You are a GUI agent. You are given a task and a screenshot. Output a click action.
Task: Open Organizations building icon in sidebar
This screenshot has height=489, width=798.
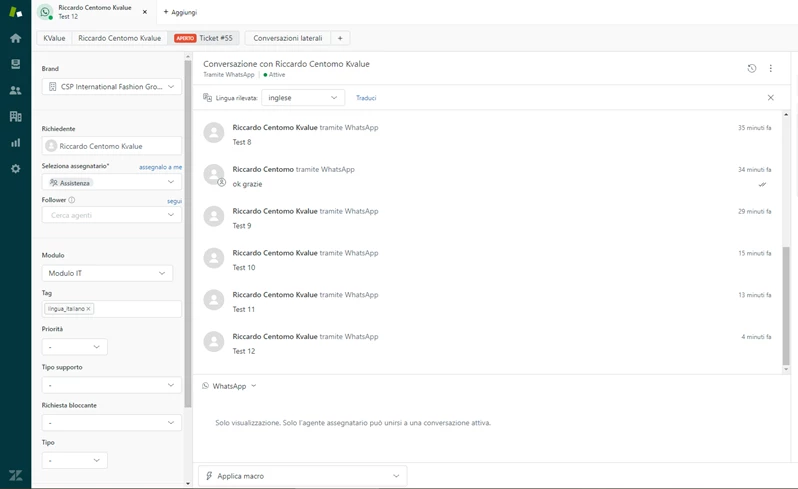click(x=15, y=117)
